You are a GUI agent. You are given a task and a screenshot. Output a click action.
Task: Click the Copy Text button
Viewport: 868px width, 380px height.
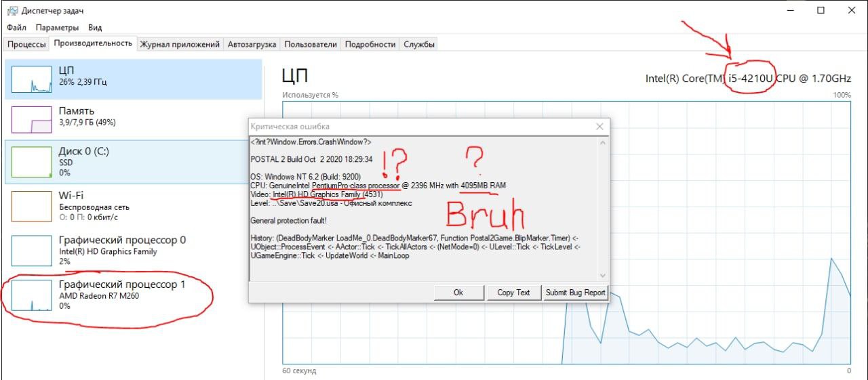tap(513, 293)
